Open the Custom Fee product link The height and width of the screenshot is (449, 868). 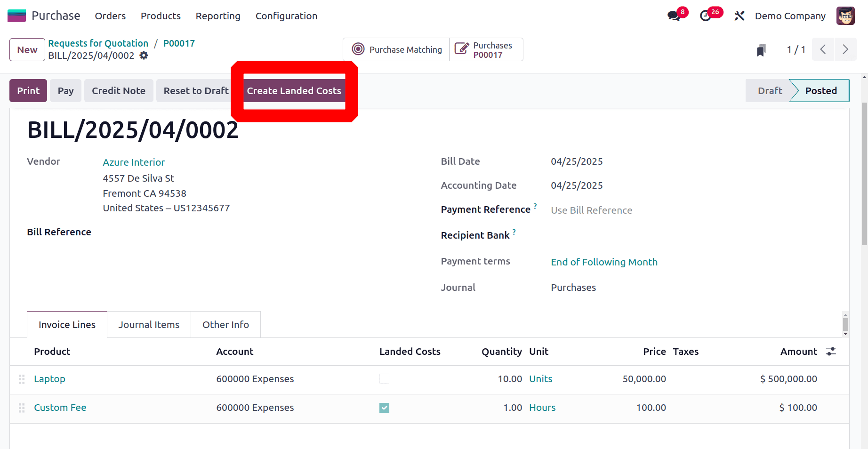(x=60, y=408)
